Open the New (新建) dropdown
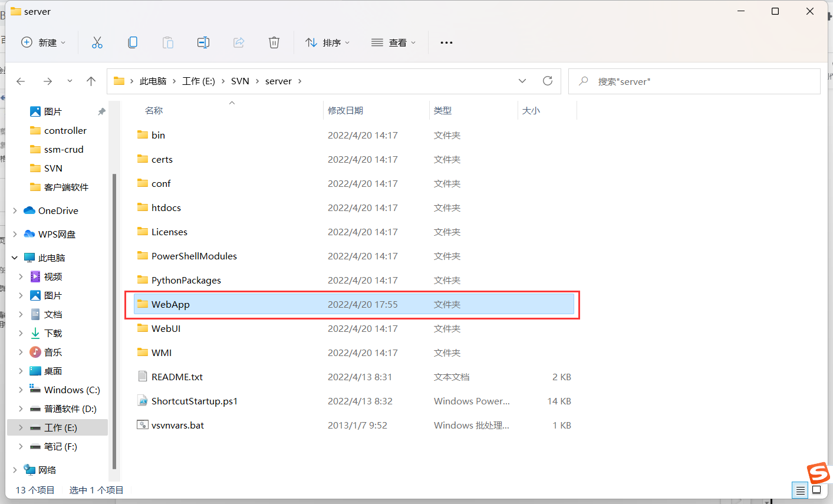The image size is (833, 504). (x=44, y=42)
